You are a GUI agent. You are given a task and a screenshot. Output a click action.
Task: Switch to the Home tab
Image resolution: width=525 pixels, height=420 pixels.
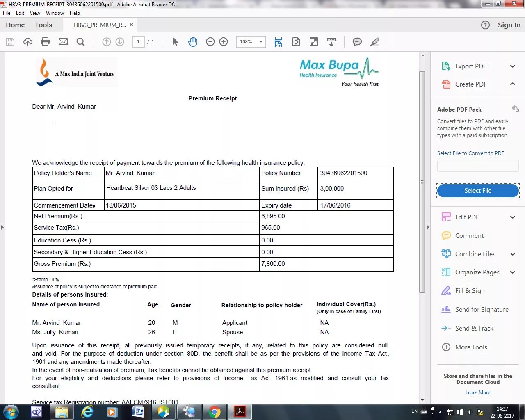[x=15, y=25]
